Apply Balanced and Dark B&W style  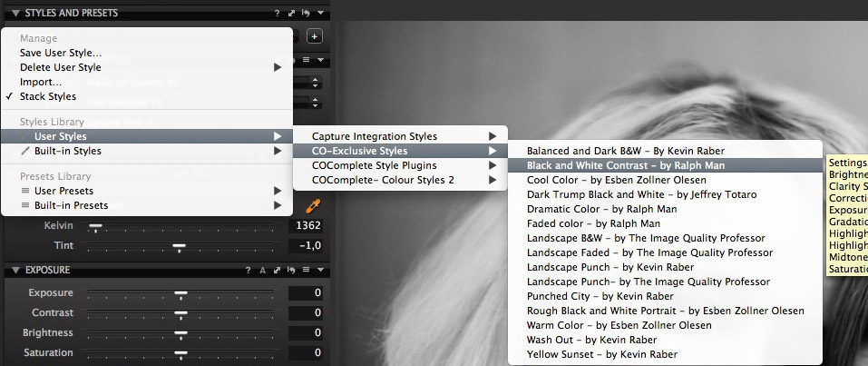tap(666, 151)
